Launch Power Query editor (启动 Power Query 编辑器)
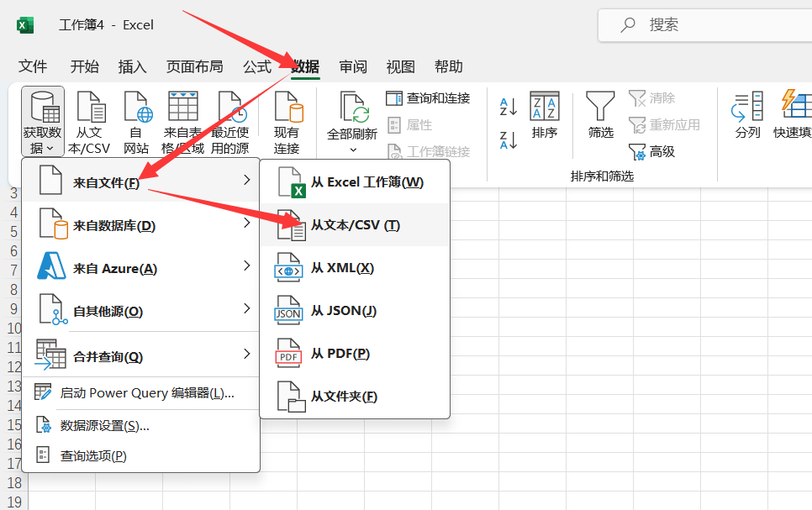This screenshot has width=812, height=510. [146, 392]
